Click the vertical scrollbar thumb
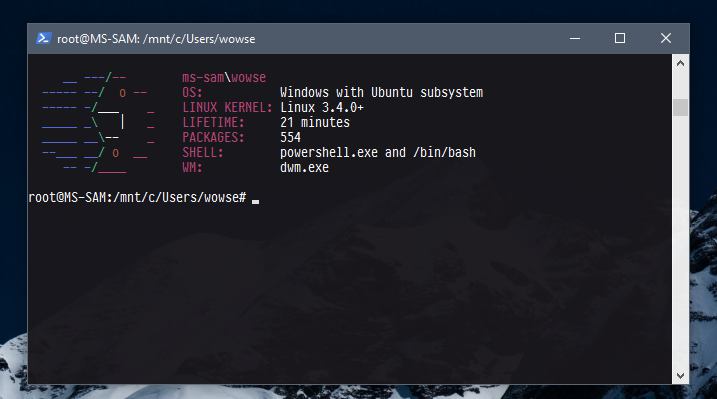The height and width of the screenshot is (399, 717). (x=680, y=107)
